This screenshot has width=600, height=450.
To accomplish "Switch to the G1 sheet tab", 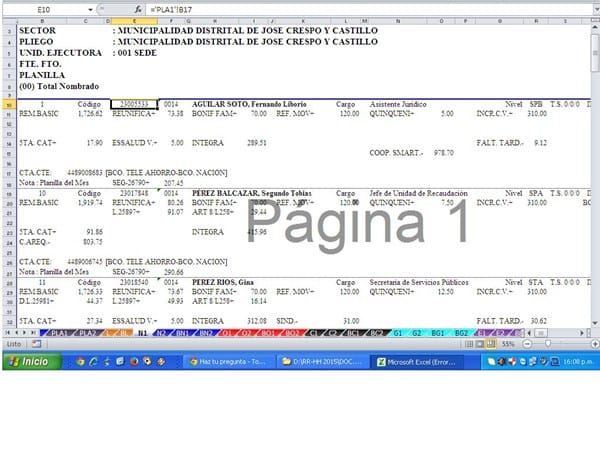I will pyautogui.click(x=398, y=333).
